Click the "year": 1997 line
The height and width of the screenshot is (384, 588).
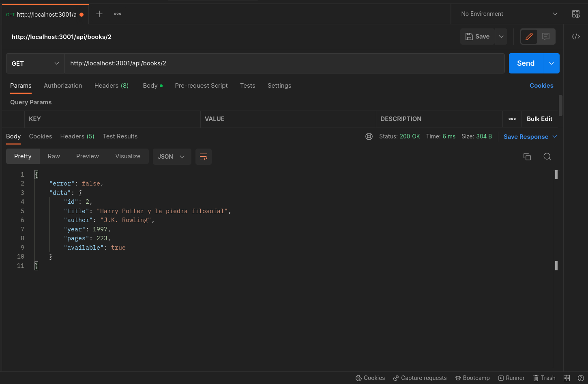tap(87, 229)
